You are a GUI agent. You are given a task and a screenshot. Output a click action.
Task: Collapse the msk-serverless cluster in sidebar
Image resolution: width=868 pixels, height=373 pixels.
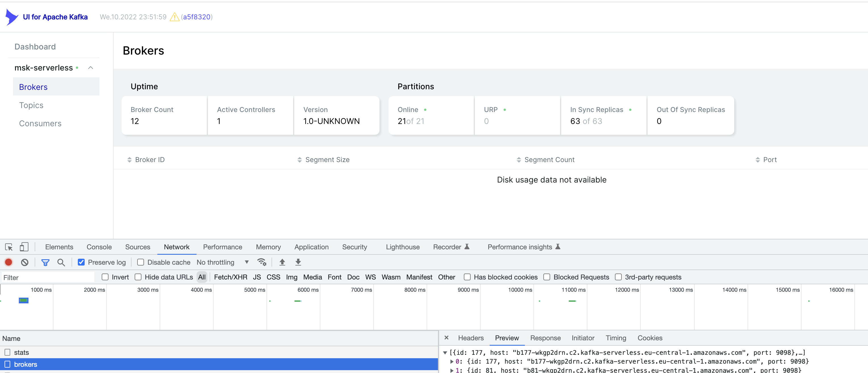tap(90, 67)
